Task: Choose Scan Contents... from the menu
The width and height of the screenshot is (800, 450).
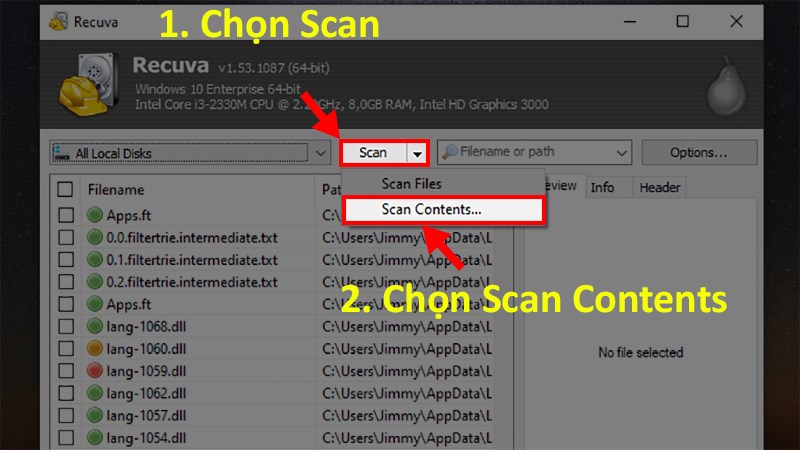Action: [443, 210]
